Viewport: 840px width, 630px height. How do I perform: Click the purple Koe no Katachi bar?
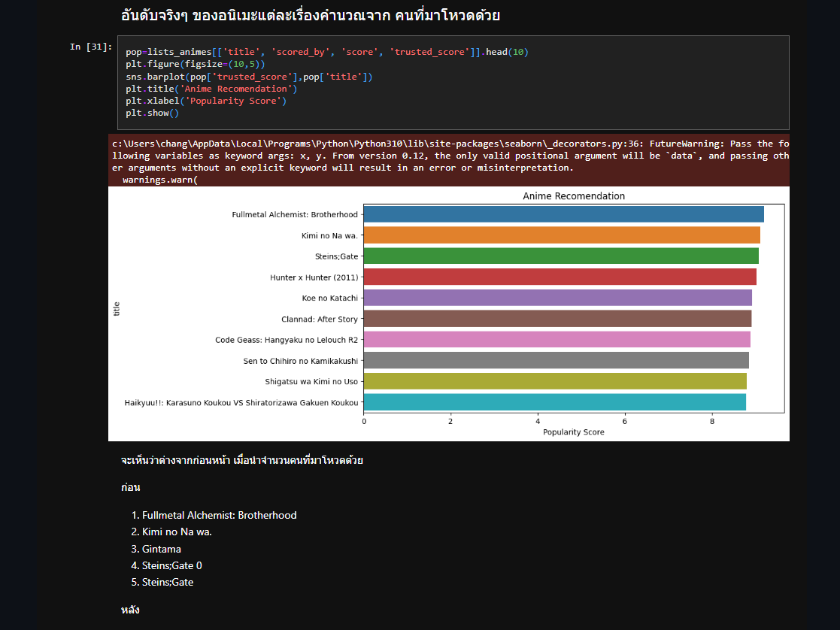tap(558, 298)
